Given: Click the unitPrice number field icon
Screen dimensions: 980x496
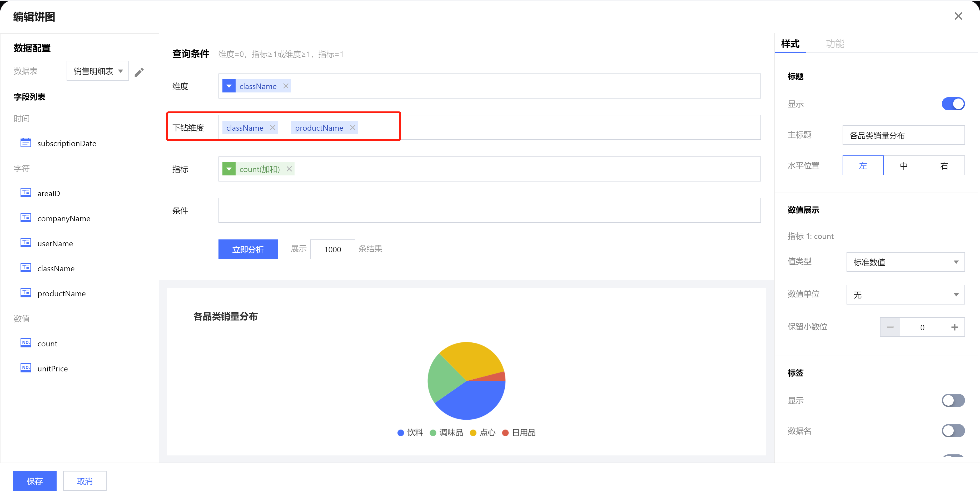Looking at the screenshot, I should [x=26, y=368].
